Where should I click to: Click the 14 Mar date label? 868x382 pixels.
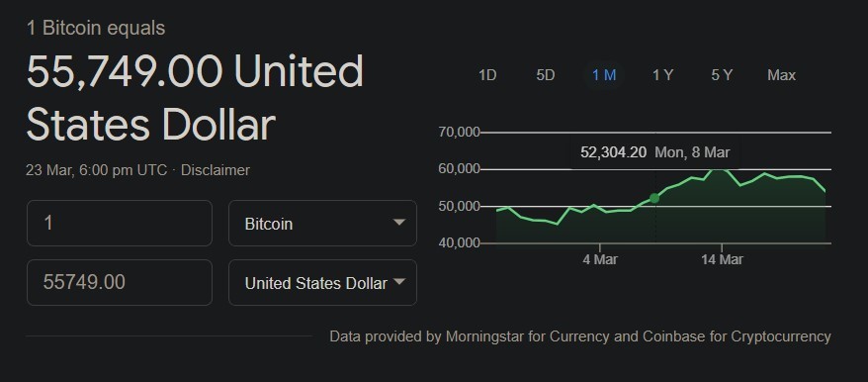[722, 259]
